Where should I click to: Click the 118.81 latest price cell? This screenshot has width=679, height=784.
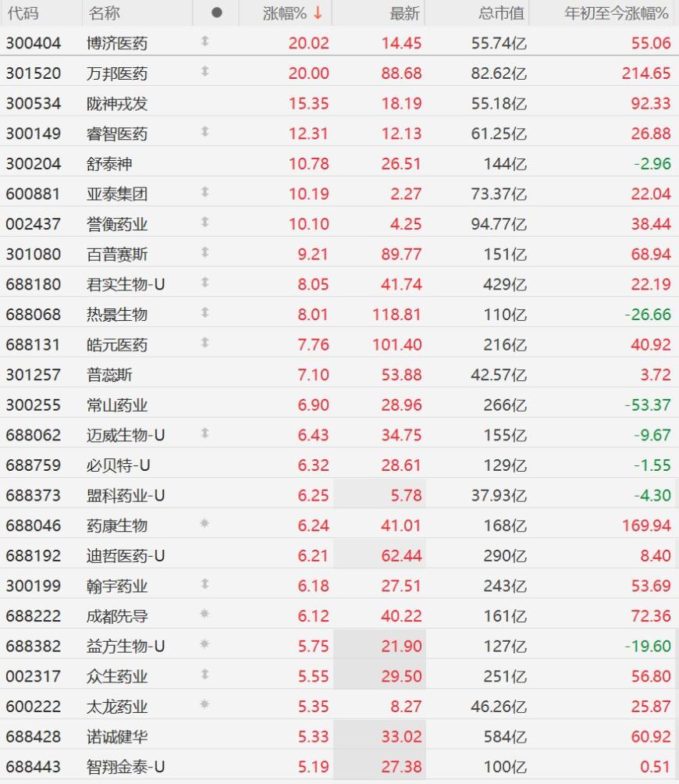[396, 315]
